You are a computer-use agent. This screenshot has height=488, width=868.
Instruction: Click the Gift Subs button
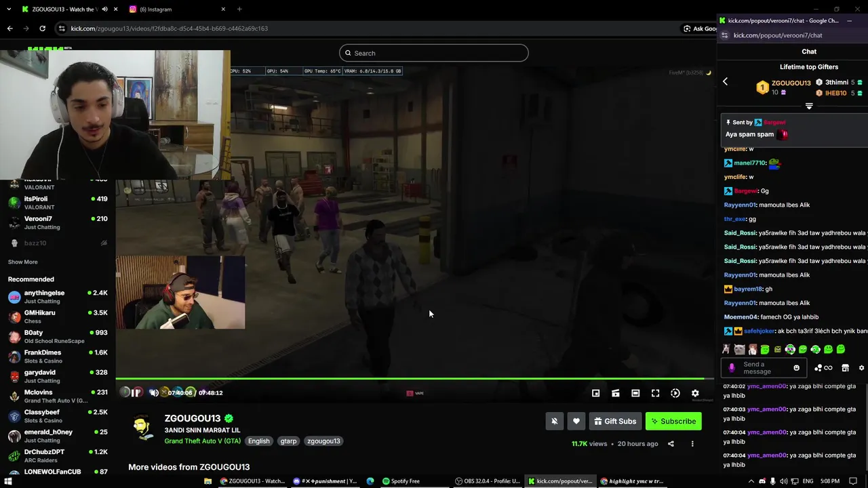(615, 421)
